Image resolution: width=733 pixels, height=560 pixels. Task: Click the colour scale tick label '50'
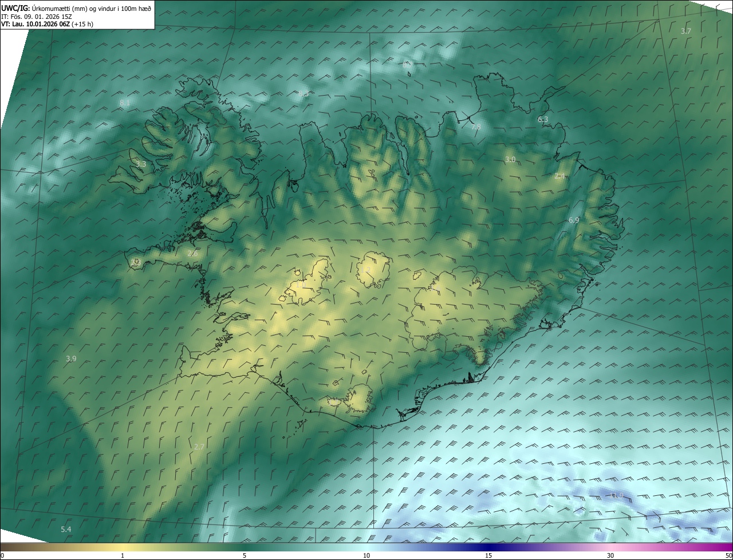pos(728,555)
